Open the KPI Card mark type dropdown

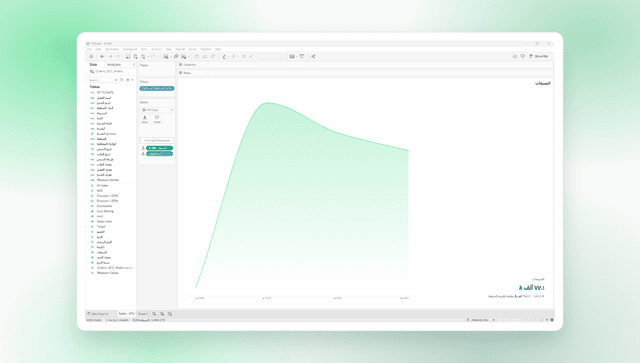pos(157,110)
